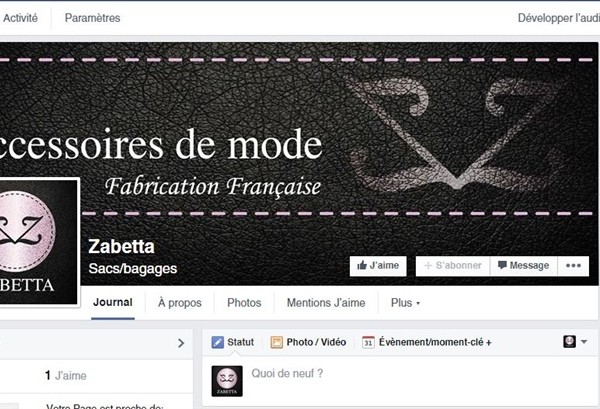Expand the posting-as dropdown arrow
Image resolution: width=600 pixels, height=409 pixels.
[584, 341]
